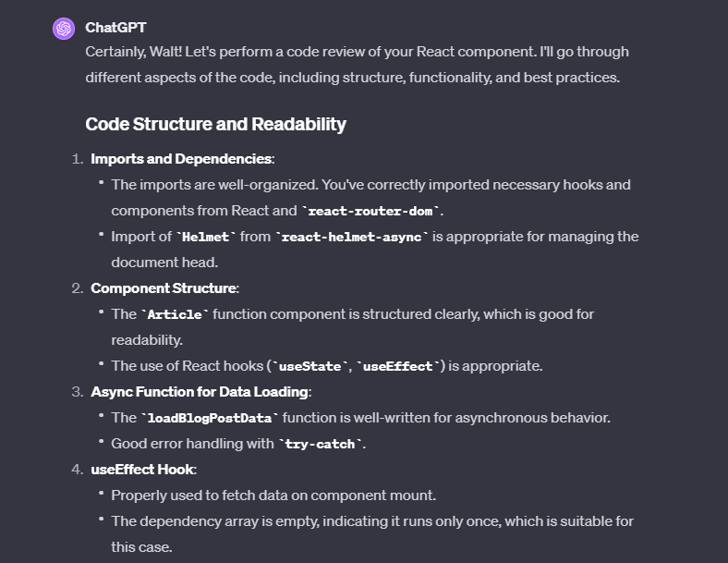Select the Article inline code text
This screenshot has height=563, width=728.
point(175,314)
